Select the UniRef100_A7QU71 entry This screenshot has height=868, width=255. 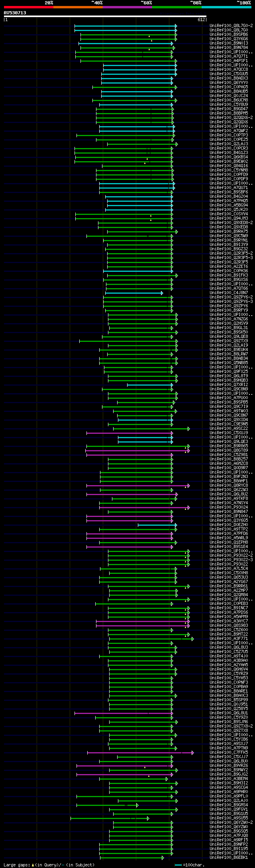coord(229,187)
